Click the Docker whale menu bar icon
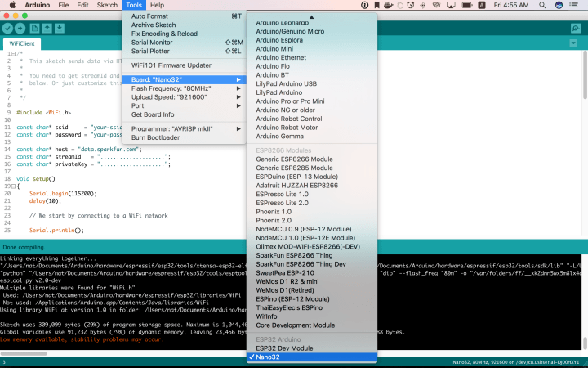This screenshot has height=368, width=588. (388, 5)
